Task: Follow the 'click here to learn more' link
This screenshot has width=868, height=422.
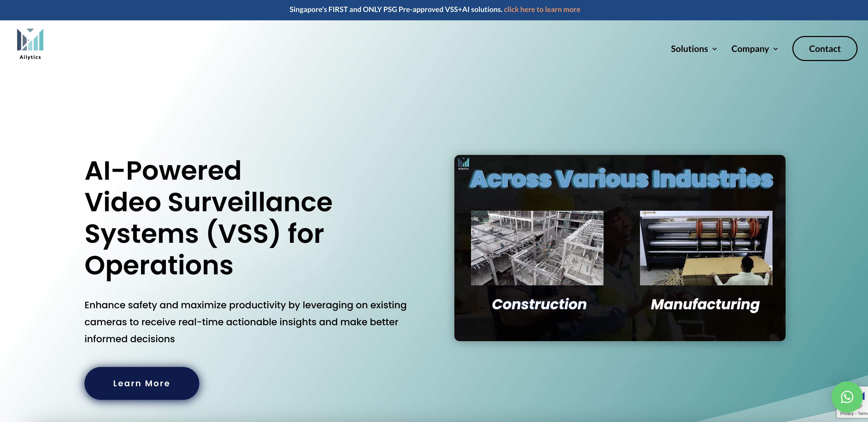Action: pyautogui.click(x=542, y=9)
